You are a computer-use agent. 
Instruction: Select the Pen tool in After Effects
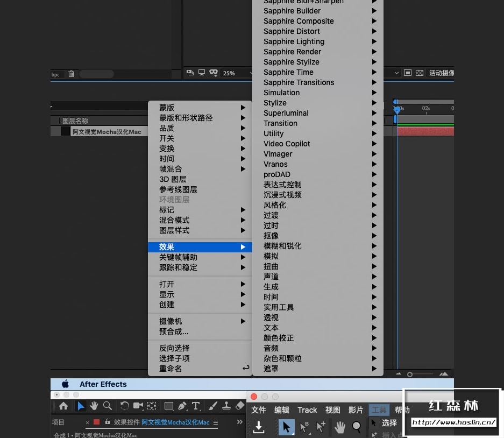182,406
